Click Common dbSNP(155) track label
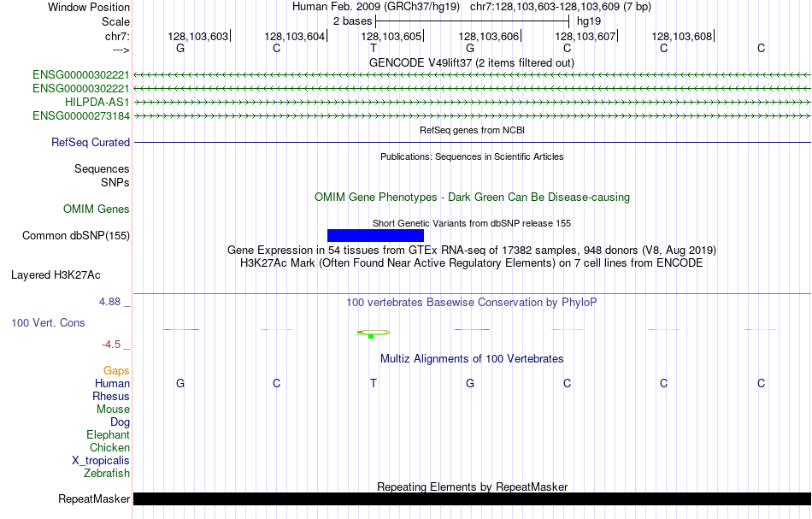This screenshot has height=519, width=812. (76, 236)
